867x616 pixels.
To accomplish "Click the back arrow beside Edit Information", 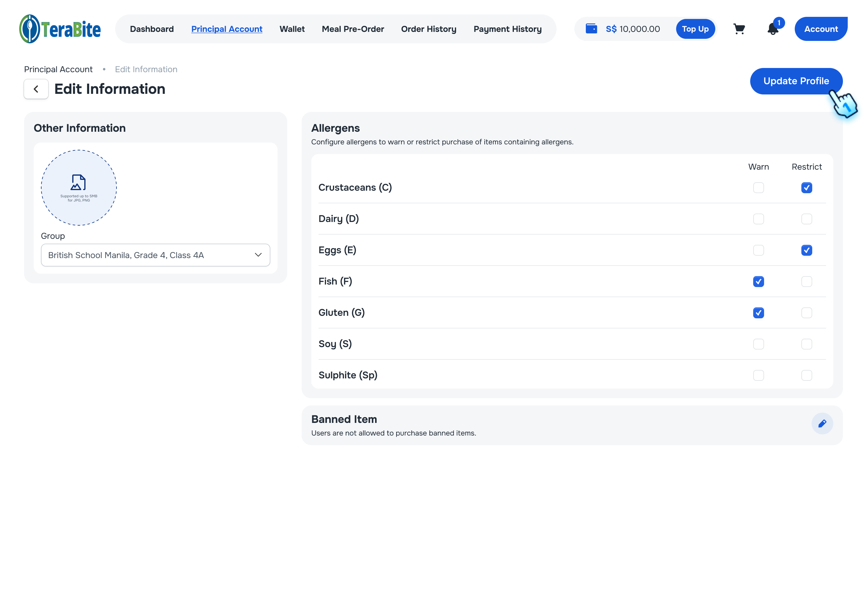I will pyautogui.click(x=36, y=89).
